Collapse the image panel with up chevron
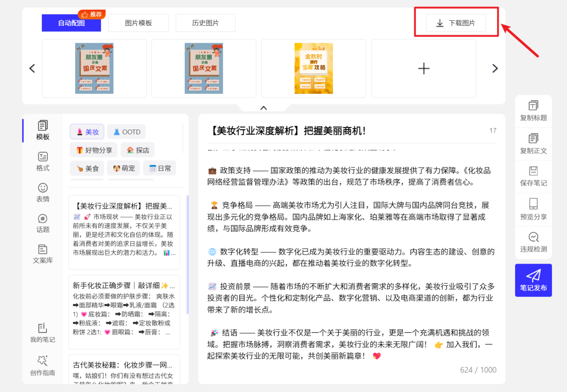 [264, 108]
